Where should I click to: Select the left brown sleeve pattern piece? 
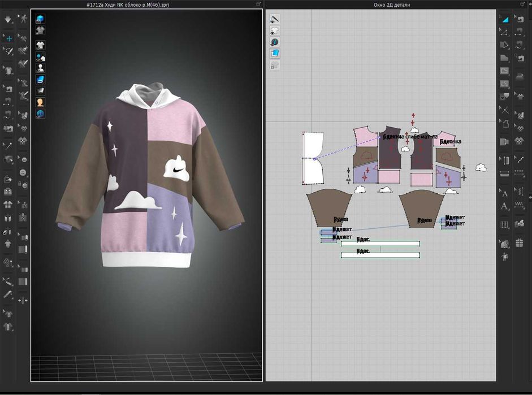[x=328, y=207]
